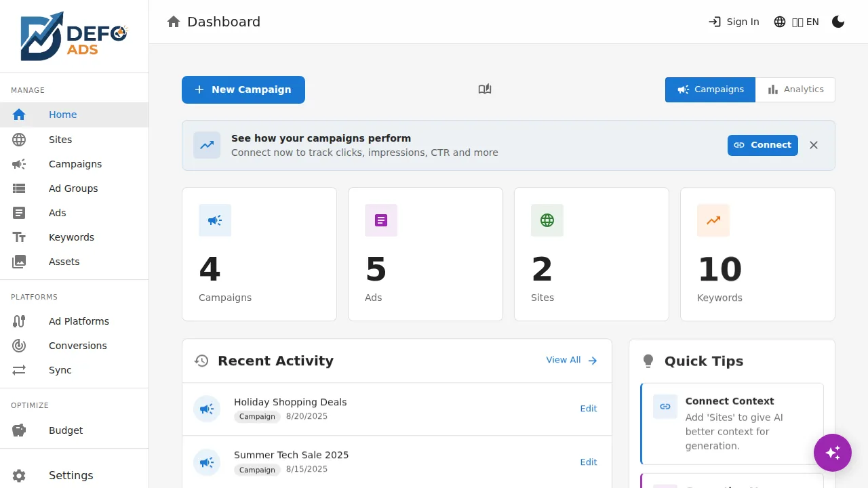The height and width of the screenshot is (488, 868).
Task: Click the trend chart icon in the banner
Action: [x=207, y=145]
